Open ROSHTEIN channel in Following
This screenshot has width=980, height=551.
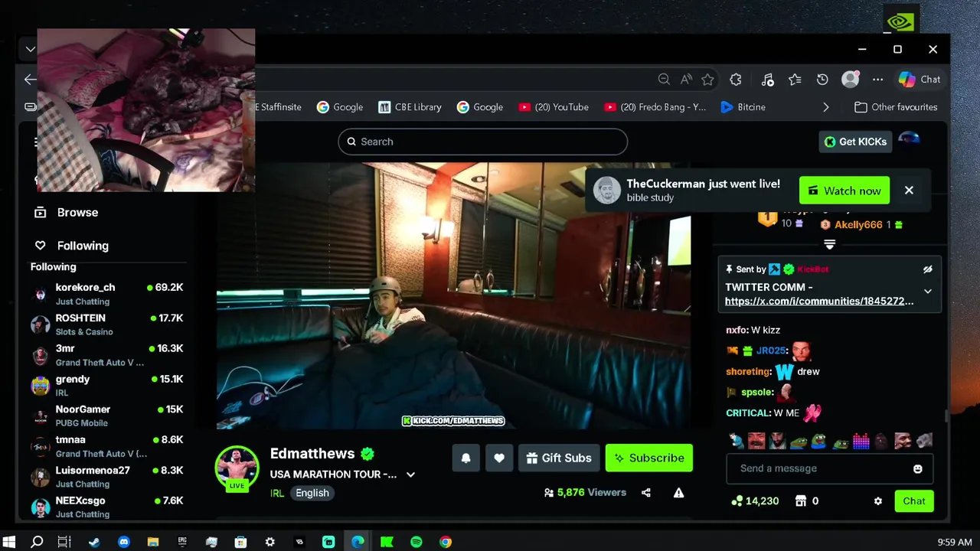point(107,324)
